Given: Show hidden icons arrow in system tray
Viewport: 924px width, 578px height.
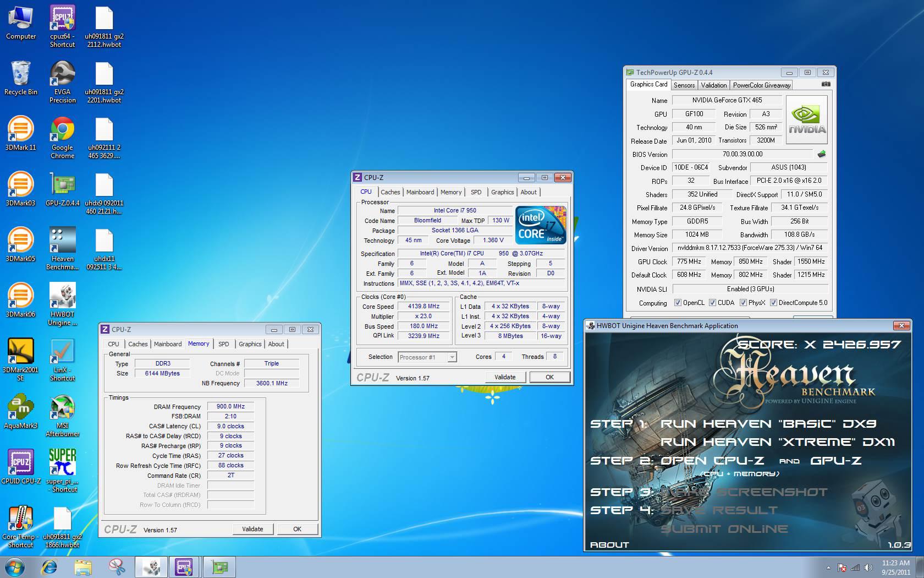Looking at the screenshot, I should pos(828,568).
